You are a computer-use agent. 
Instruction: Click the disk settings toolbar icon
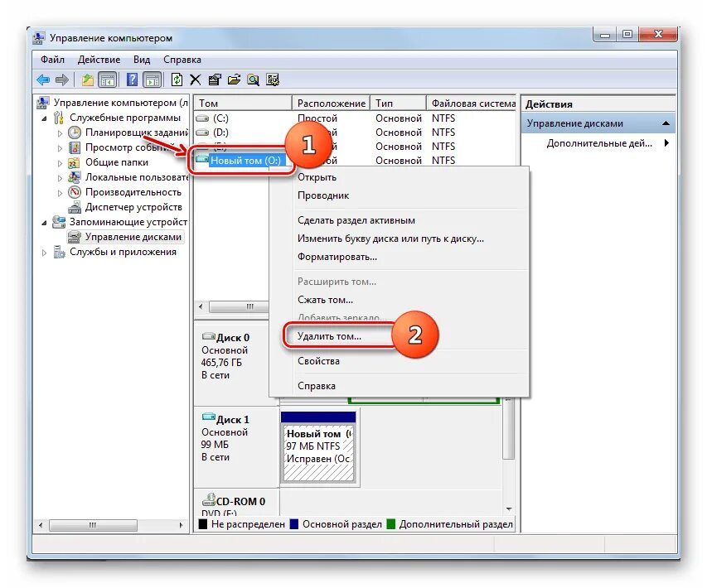(x=273, y=80)
